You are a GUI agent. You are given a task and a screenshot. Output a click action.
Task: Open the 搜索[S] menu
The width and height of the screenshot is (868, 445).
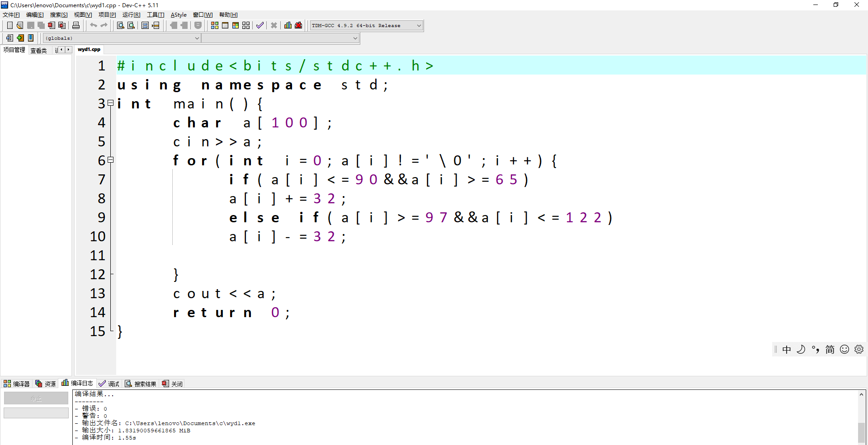(x=59, y=15)
